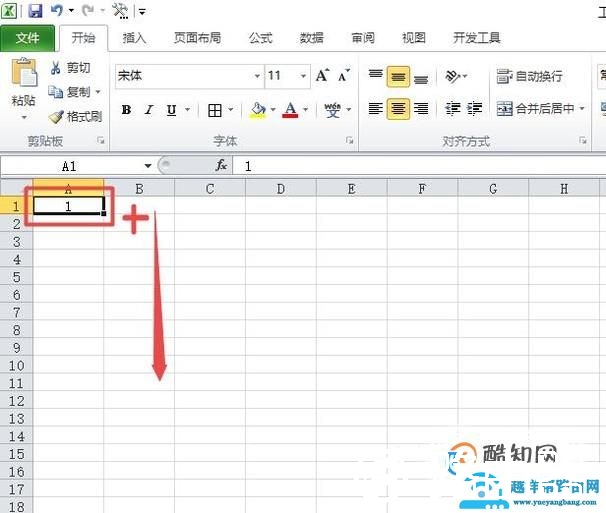This screenshot has height=513, width=606.
Task: Decrease indent in alignment group
Action: tap(453, 109)
